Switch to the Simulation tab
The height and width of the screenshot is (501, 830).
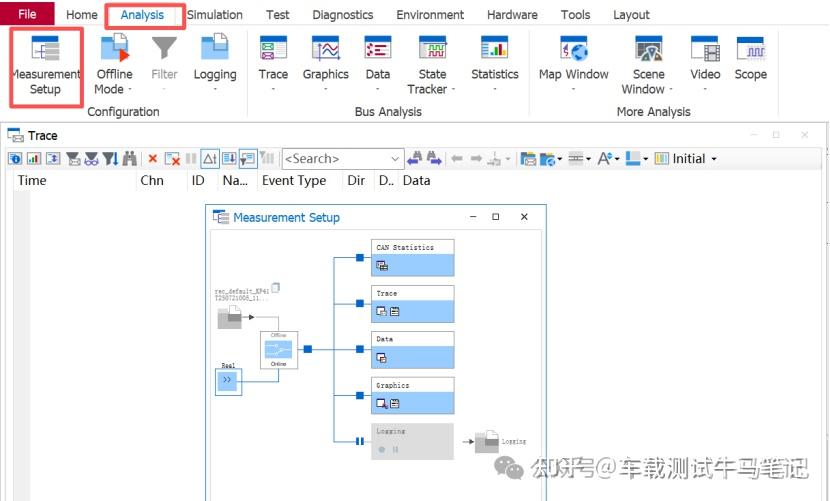(214, 15)
